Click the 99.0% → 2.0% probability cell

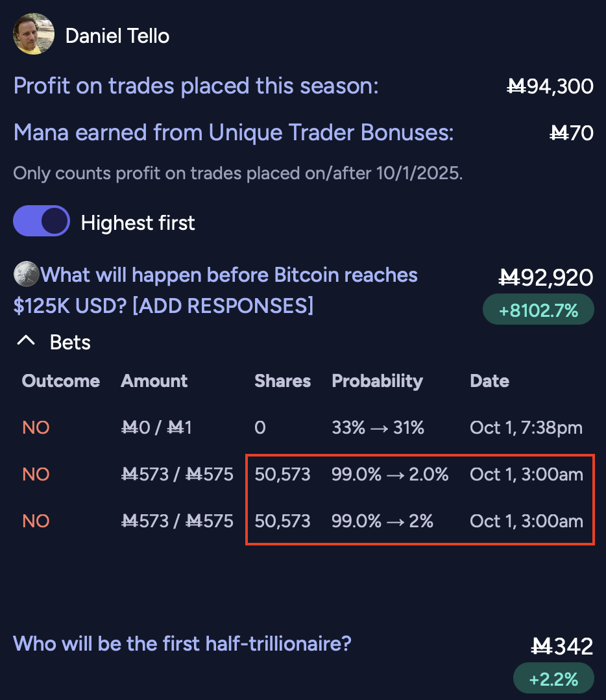tap(390, 475)
